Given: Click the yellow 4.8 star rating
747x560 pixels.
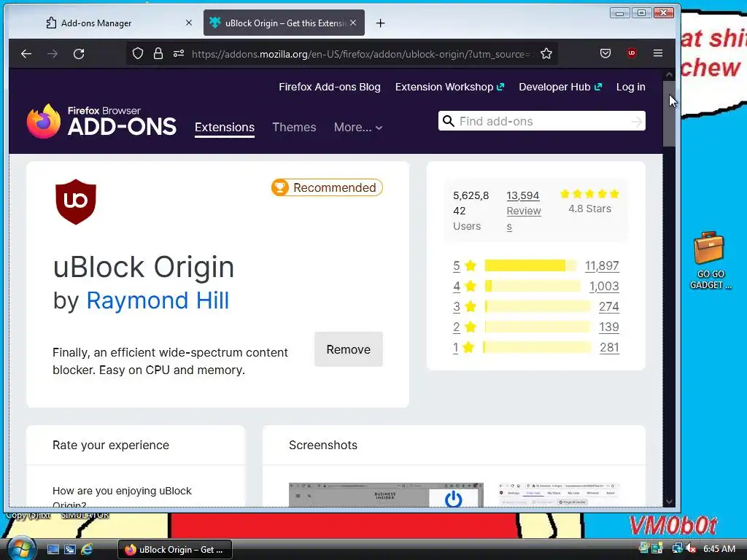Looking at the screenshot, I should [589, 194].
